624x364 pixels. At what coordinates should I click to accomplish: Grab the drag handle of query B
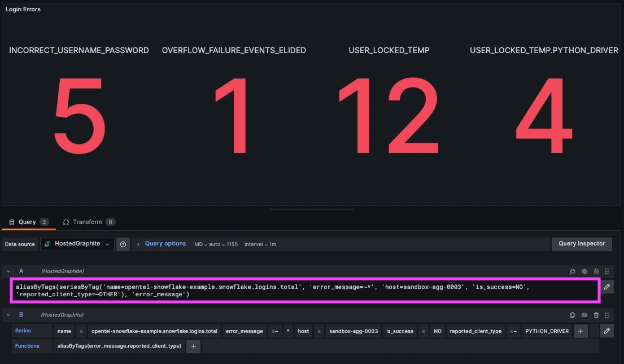point(607,315)
